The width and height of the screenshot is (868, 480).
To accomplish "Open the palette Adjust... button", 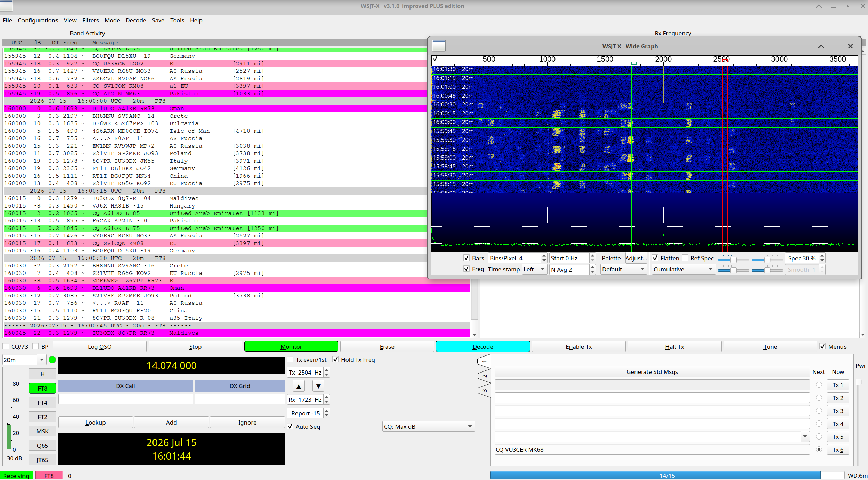I will (x=636, y=258).
